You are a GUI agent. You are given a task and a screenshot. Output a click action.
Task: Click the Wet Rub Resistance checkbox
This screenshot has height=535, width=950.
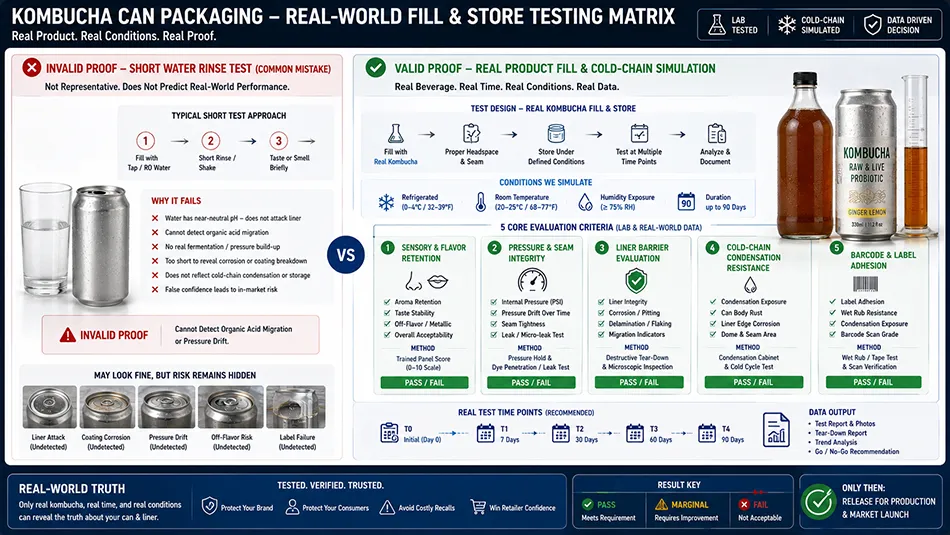coord(832,313)
